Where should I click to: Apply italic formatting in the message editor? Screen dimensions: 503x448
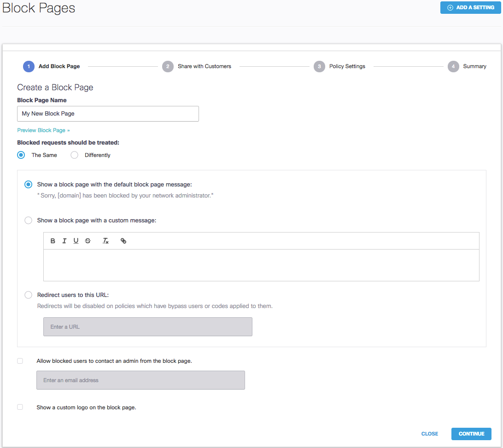coord(64,240)
